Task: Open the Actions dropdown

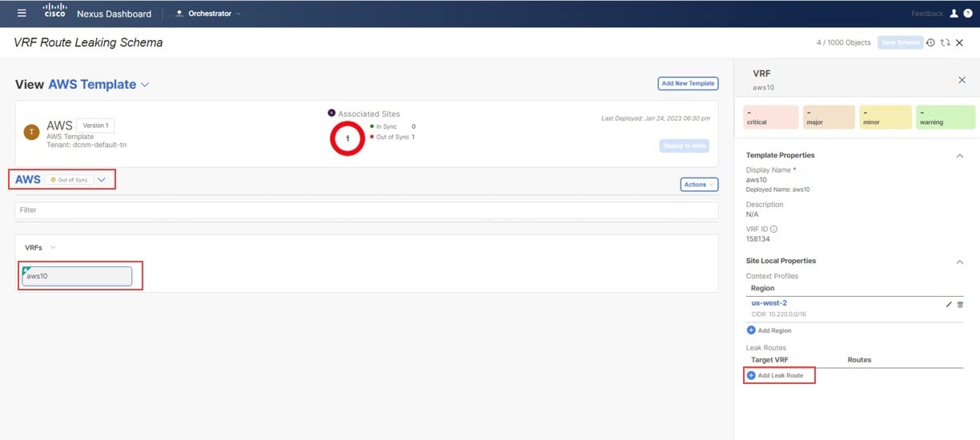Action: [x=699, y=185]
